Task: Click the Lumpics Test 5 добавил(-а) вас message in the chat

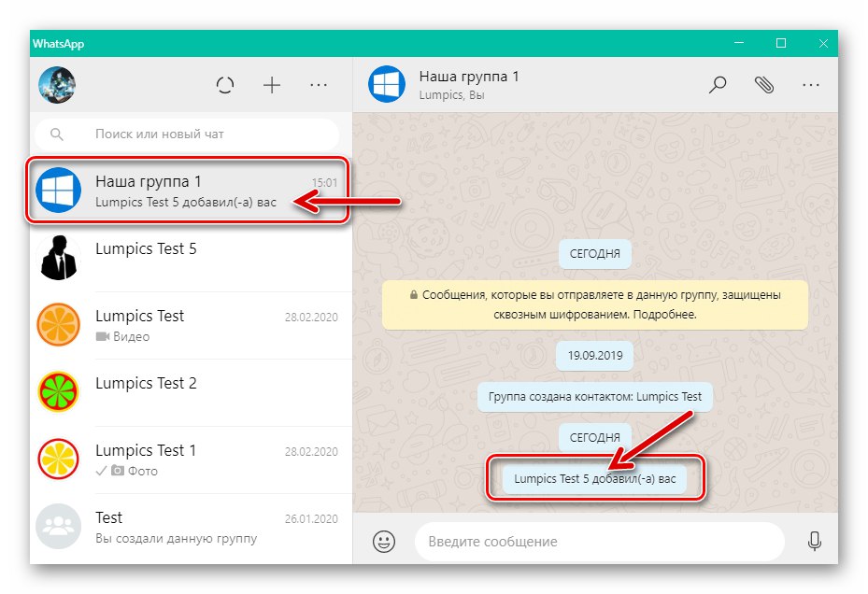Action: coord(594,479)
